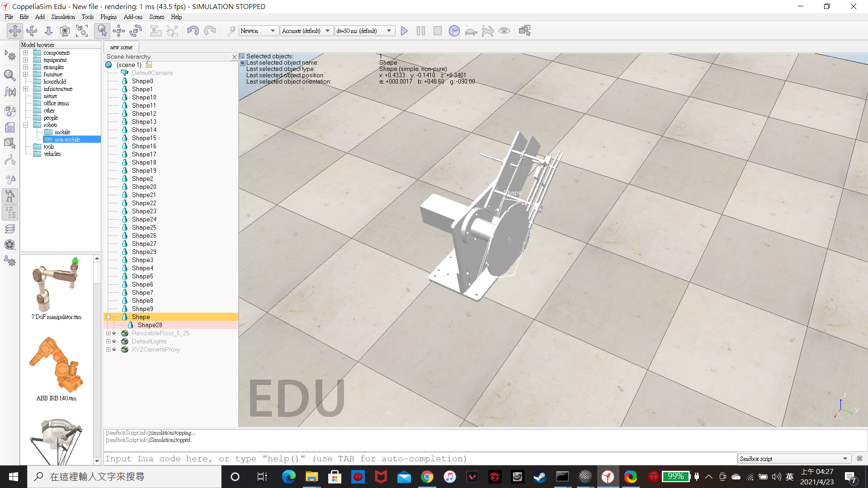Screen dimensions: 868x488
Task: Click the fit-to-view toolbar icon
Action: [x=82, y=31]
